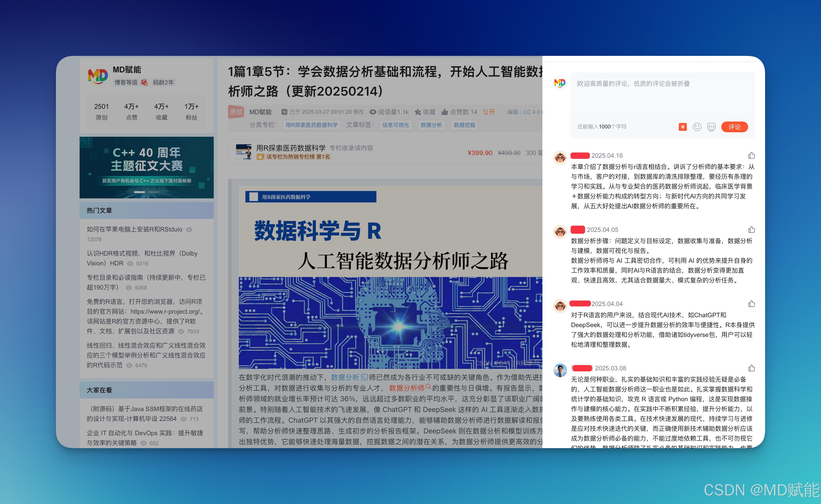Screen dimensions: 821x504
Task: Open the emoji picker in the comment box
Action: tap(697, 127)
